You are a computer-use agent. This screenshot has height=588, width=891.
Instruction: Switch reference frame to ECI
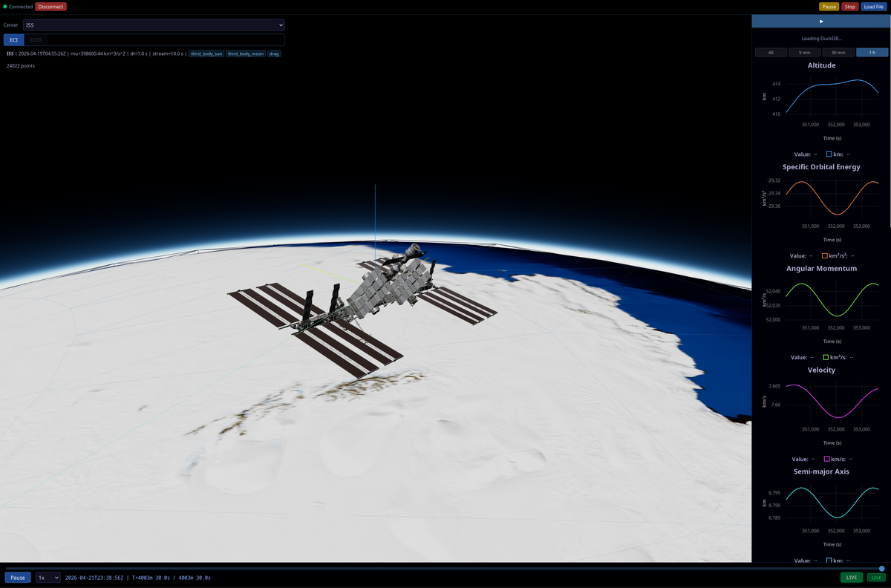(13, 40)
